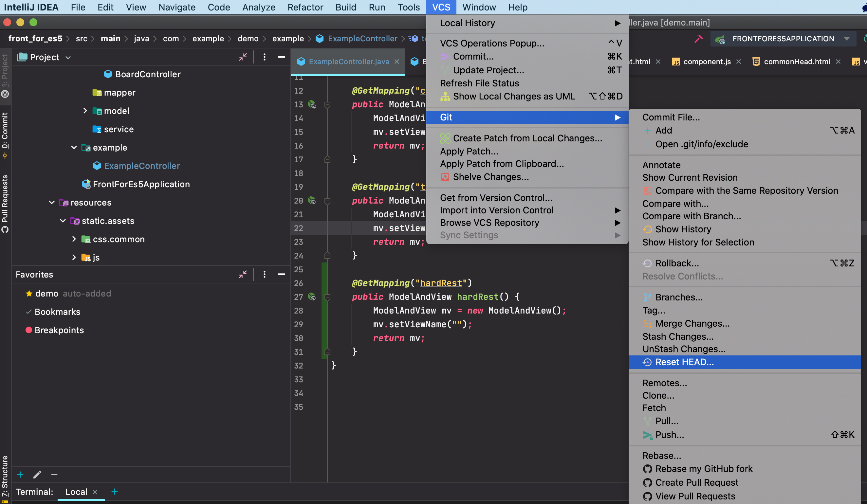Click add favorites plus icon
Image resolution: width=867 pixels, height=504 pixels.
tap(20, 475)
